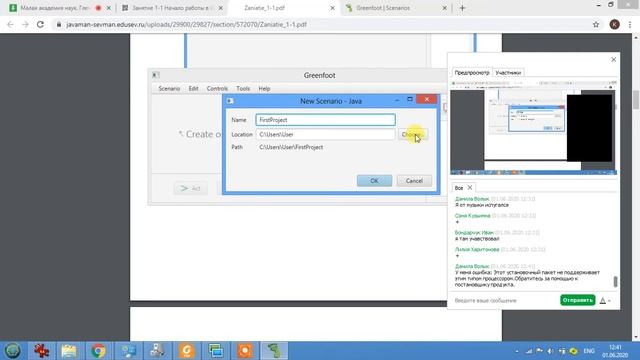Click Cancel in New Scenario dialog
This screenshot has width=640, height=360.
414,181
